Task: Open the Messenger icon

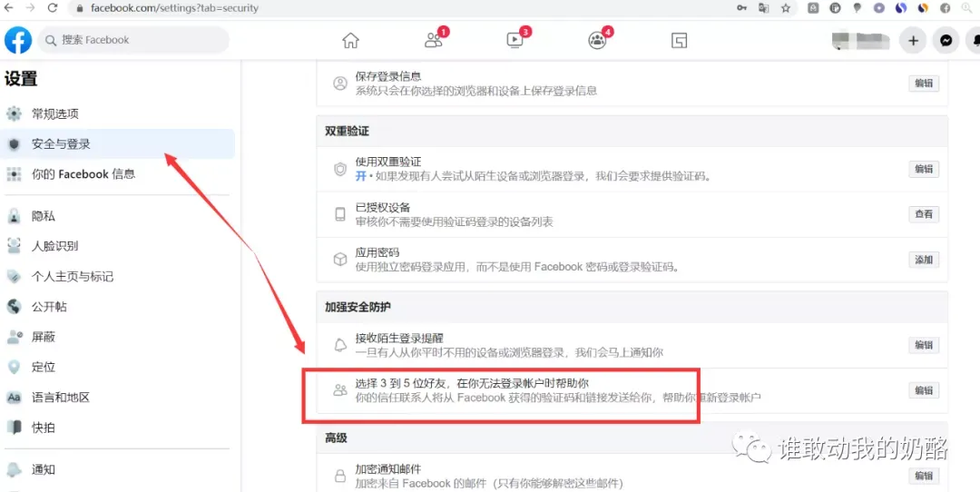Action: (946, 41)
